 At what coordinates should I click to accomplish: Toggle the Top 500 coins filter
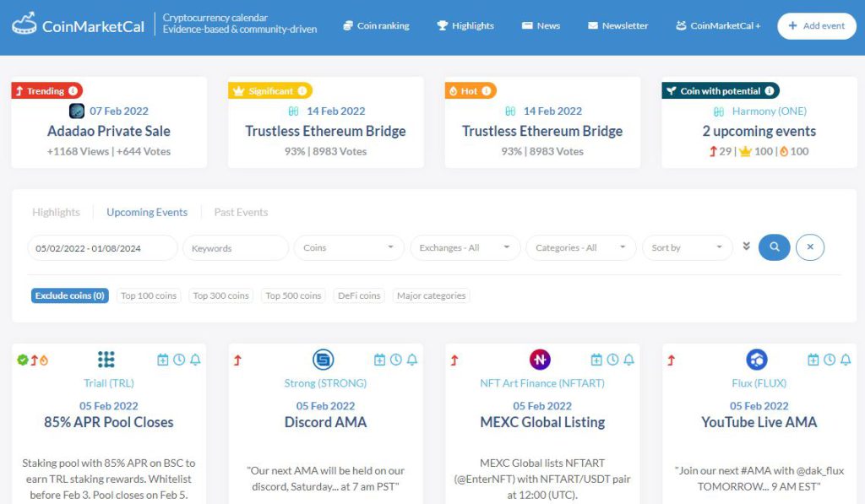[293, 295]
